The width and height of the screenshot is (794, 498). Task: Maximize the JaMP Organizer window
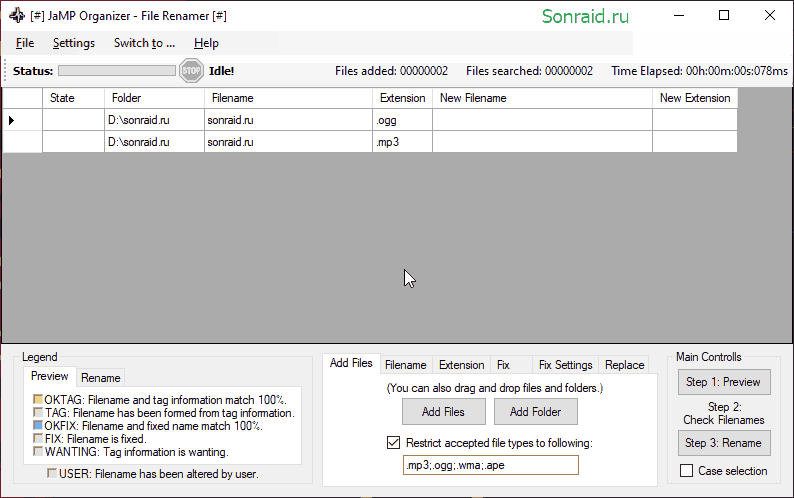[x=724, y=15]
